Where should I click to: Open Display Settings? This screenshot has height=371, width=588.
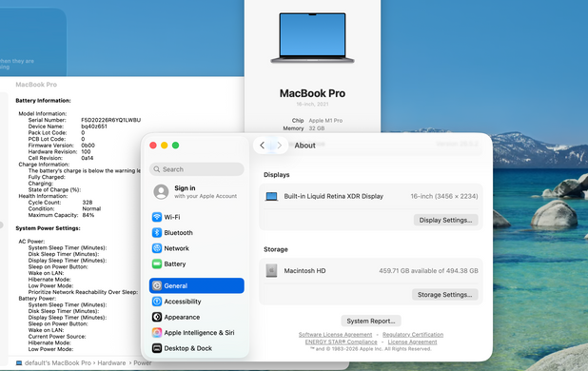pyautogui.click(x=445, y=220)
